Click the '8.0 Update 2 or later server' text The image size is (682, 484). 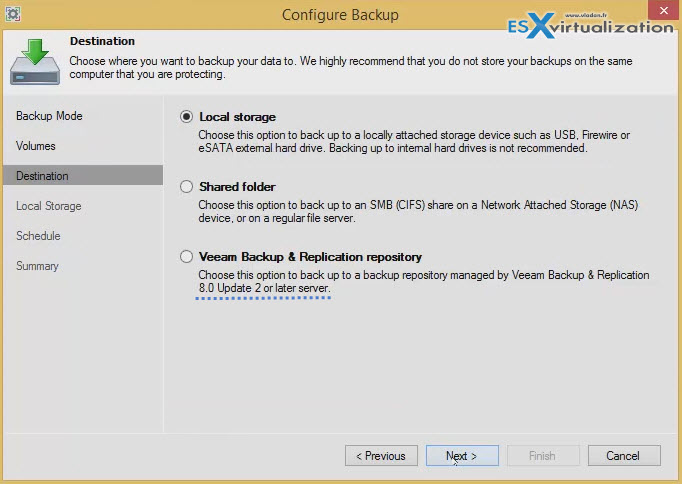click(264, 288)
